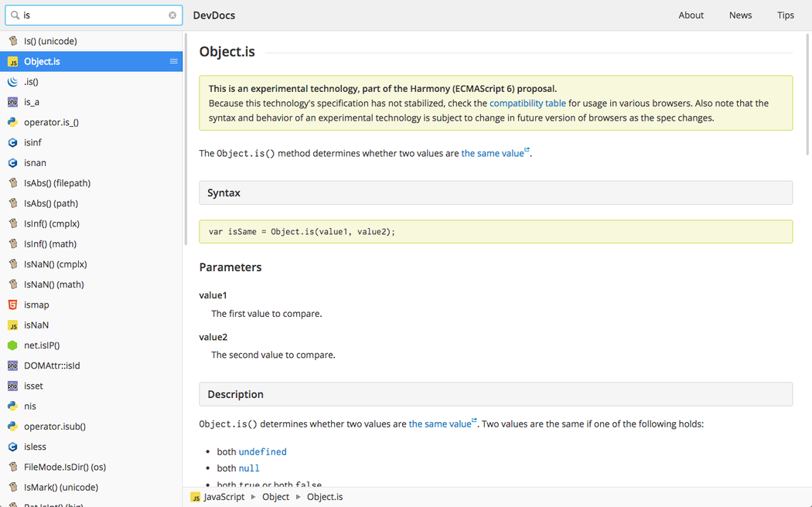The image size is (812, 507).
Task: Open list menu icon on Object.is entry
Action: [x=173, y=61]
